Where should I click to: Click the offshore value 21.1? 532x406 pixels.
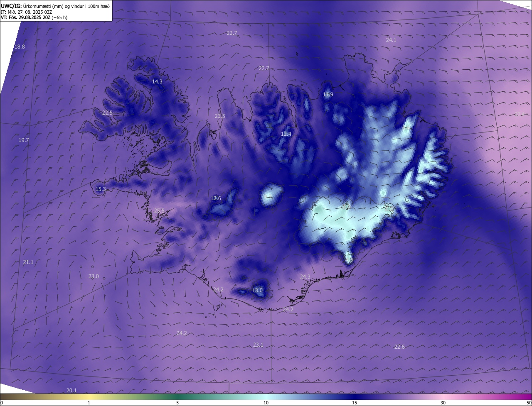28,262
